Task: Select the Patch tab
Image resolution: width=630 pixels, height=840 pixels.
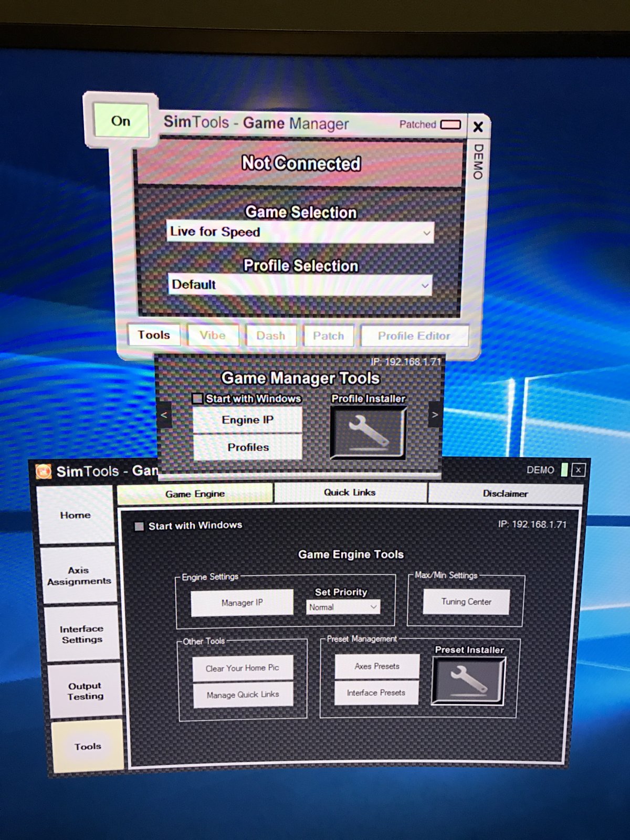Action: click(x=329, y=335)
